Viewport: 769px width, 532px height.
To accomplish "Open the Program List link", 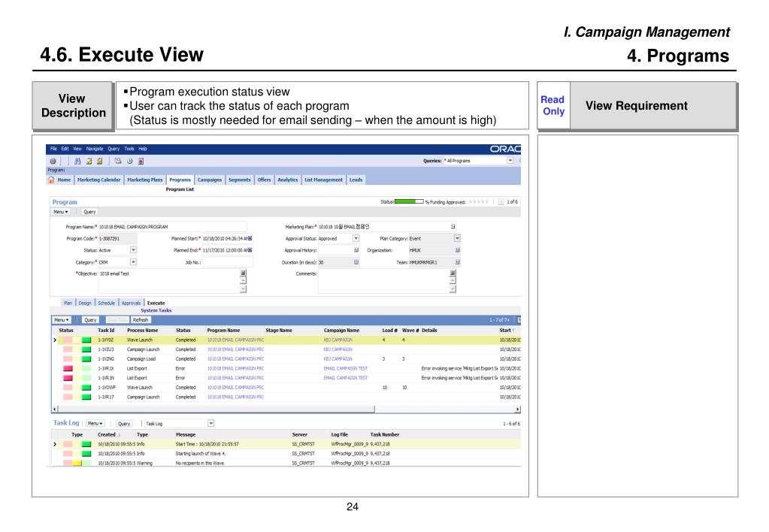I will click(180, 189).
